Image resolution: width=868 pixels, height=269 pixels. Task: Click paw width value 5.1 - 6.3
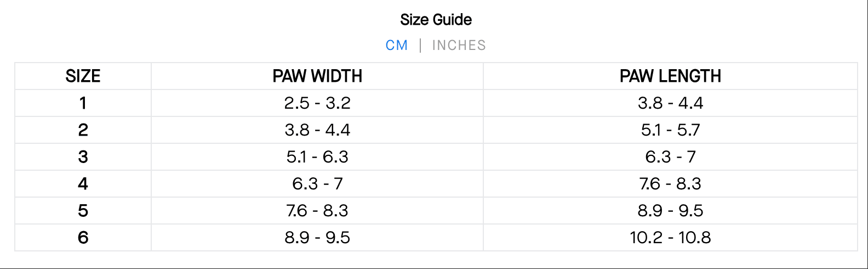click(x=317, y=157)
